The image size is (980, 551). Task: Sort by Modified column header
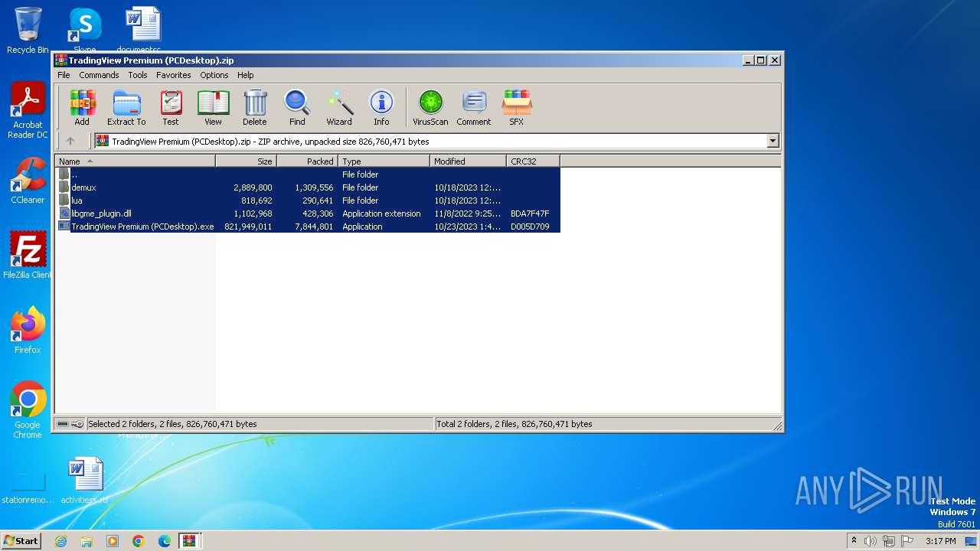(x=468, y=161)
